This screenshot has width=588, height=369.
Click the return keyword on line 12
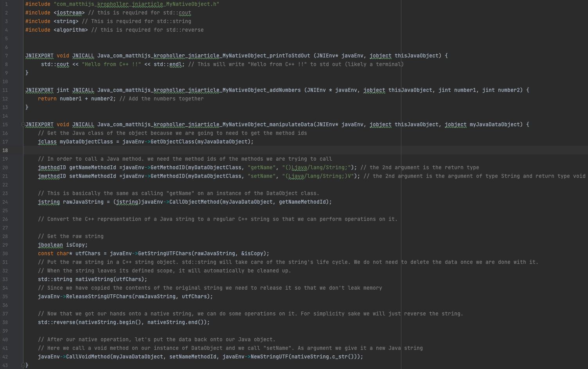coord(47,99)
